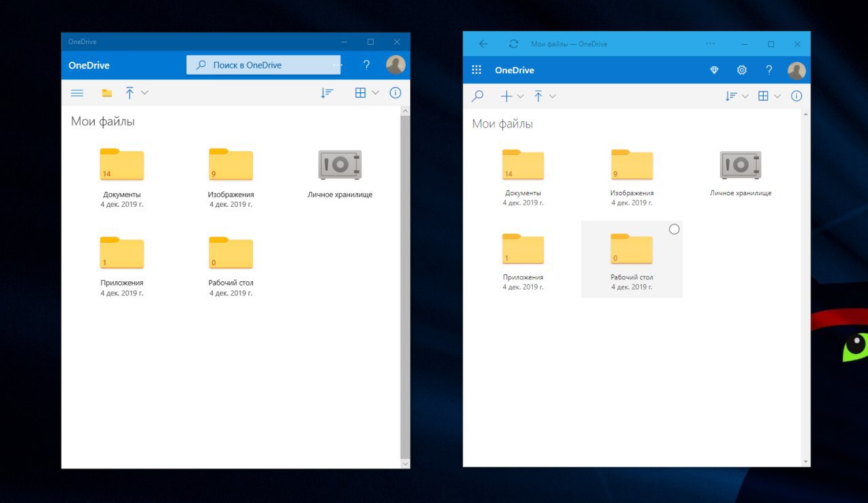Open three-dots menu in right window title bar
Image resolution: width=868 pixels, height=503 pixels.
(710, 44)
